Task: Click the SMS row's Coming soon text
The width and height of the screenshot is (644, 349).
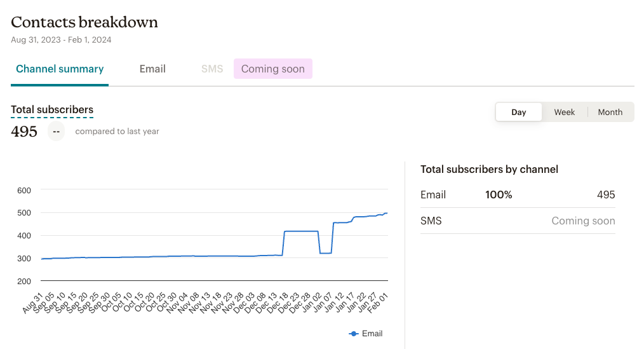Action: [x=583, y=221]
